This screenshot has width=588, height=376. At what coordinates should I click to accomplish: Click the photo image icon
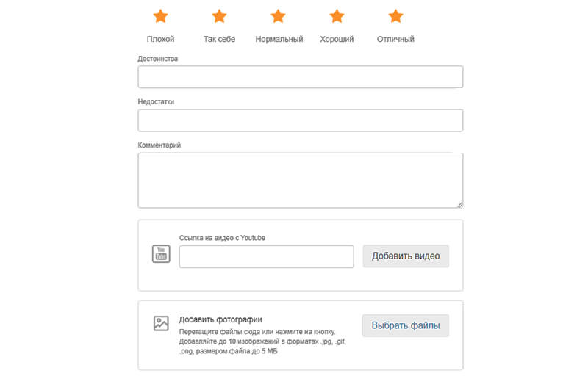click(161, 323)
